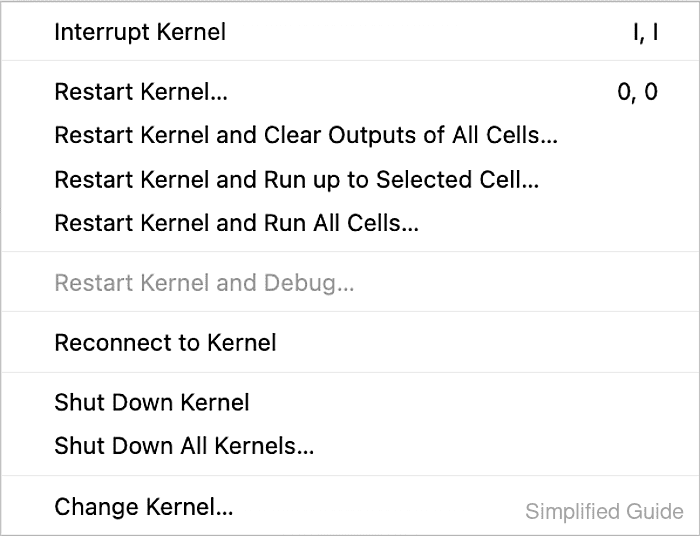Re-establish the kernel connection

tap(350, 343)
